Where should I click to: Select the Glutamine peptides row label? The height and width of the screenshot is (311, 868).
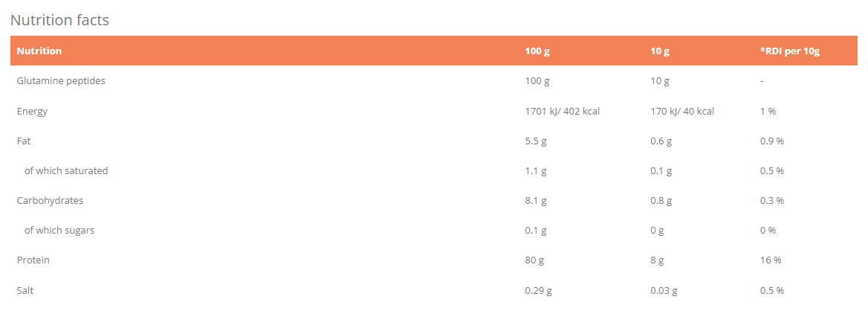tap(61, 81)
